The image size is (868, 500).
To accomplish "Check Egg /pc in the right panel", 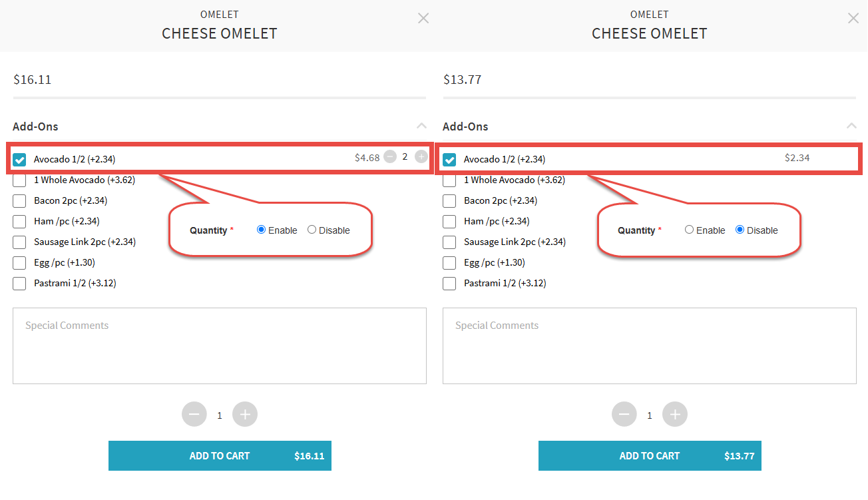I will point(450,263).
